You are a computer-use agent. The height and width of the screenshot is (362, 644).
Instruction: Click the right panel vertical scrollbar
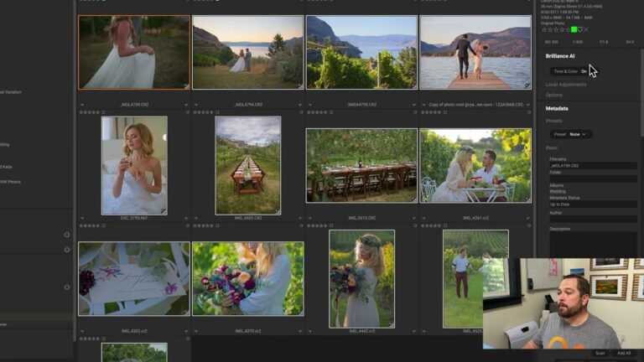pos(642,92)
